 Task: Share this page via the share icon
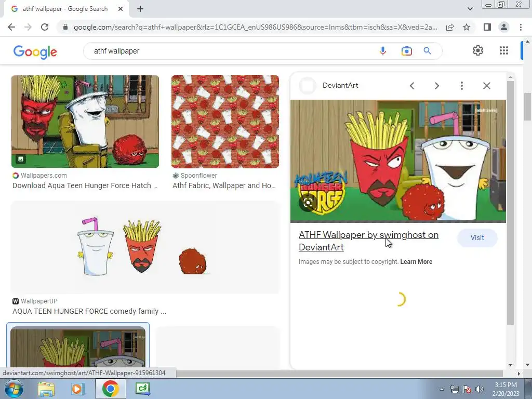[x=450, y=27]
